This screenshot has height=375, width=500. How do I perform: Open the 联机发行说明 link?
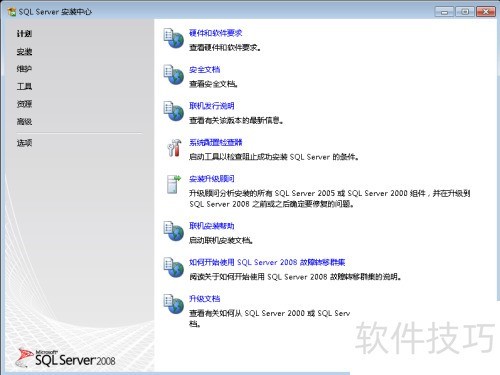click(212, 106)
